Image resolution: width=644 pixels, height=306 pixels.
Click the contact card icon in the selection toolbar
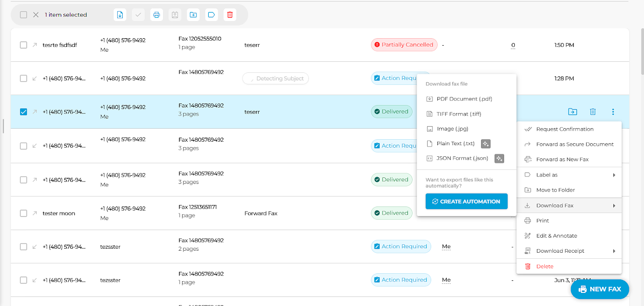click(175, 15)
